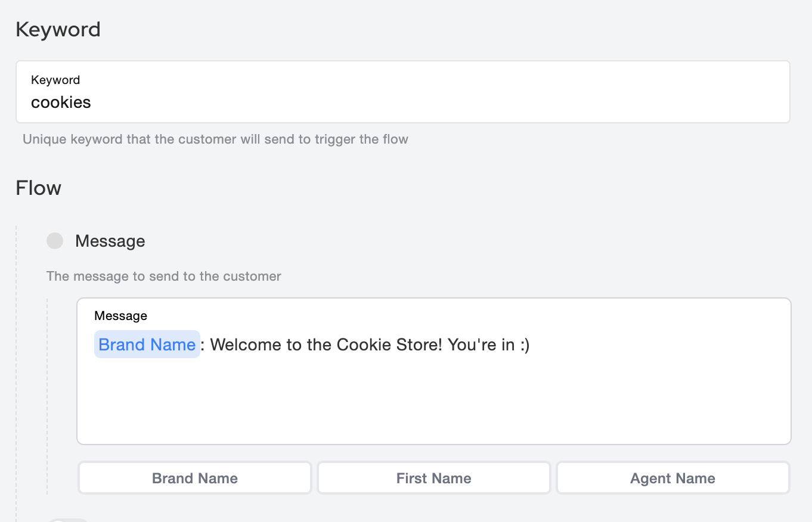Viewport: 812px width, 522px height.
Task: Click the word Welcome in the message
Action: click(246, 344)
